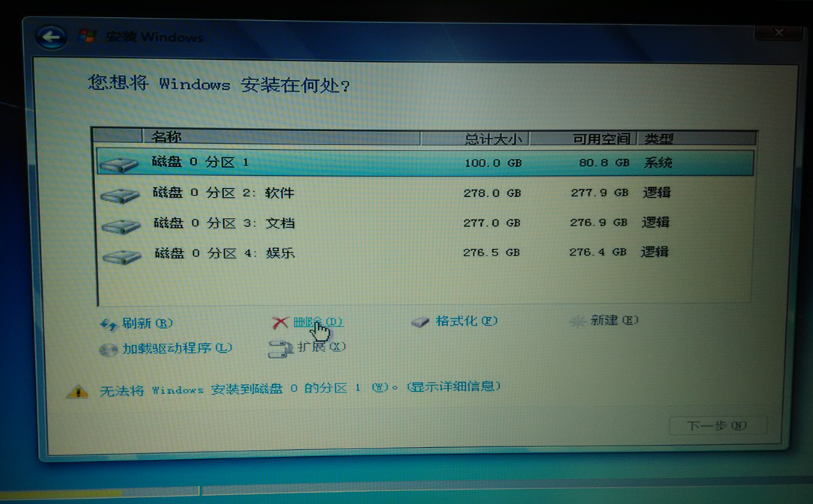Viewport: 813px width, 504px height.
Task: Go back with the blue arrow button
Action: point(51,37)
